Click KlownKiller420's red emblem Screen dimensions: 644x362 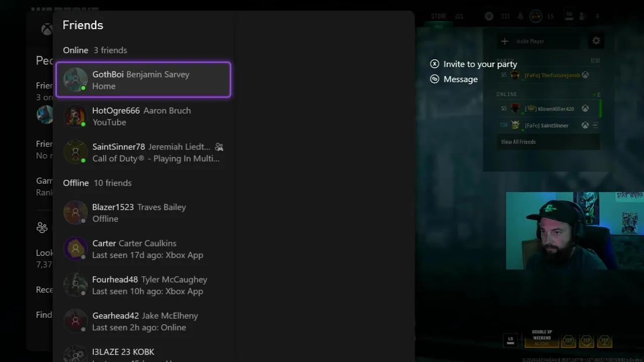[515, 109]
